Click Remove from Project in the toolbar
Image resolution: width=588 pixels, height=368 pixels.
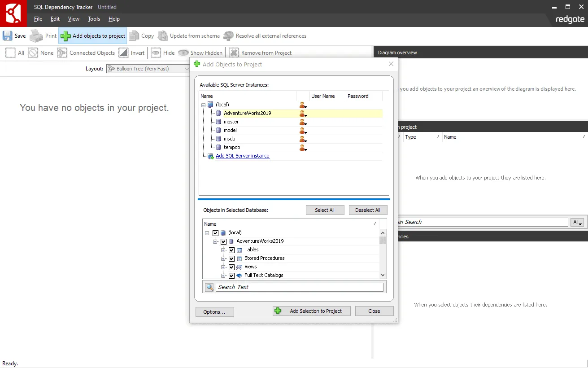(260, 53)
